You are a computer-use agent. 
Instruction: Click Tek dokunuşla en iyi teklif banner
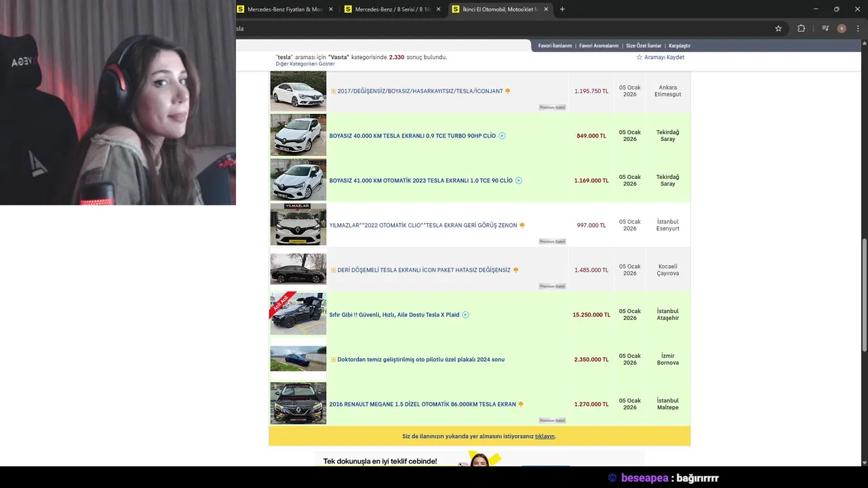pyautogui.click(x=479, y=459)
